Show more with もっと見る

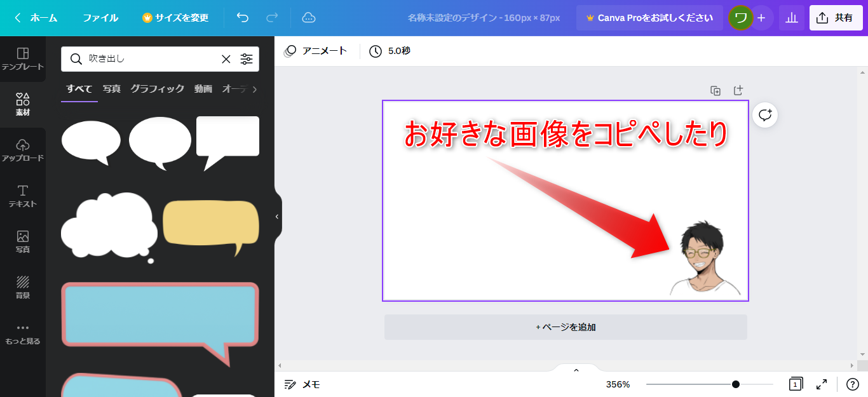tap(23, 333)
